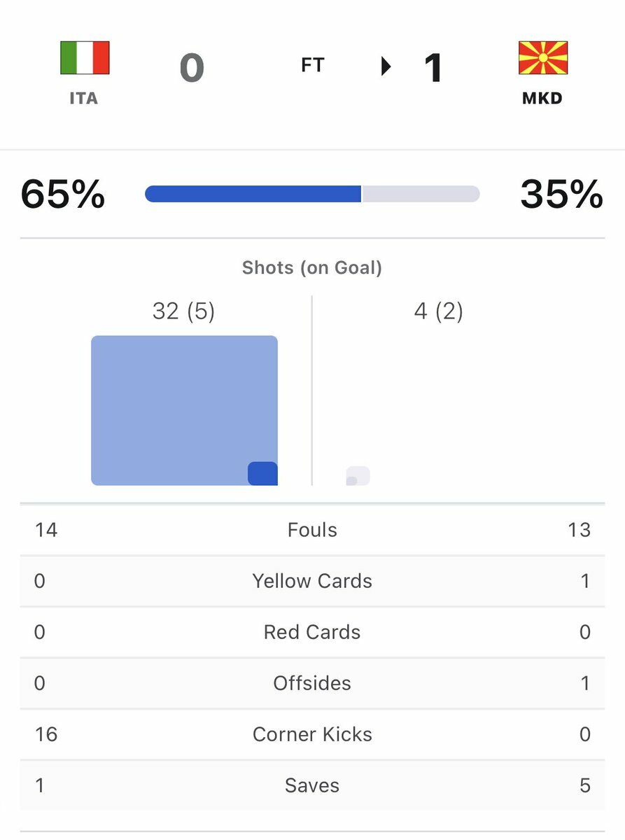Tap Macedonia's small grey shots block
This screenshot has width=625, height=840.
tap(358, 476)
